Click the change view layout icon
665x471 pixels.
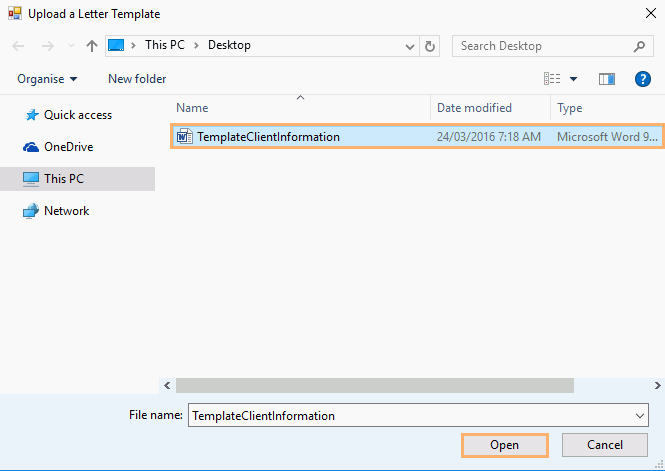coord(552,79)
